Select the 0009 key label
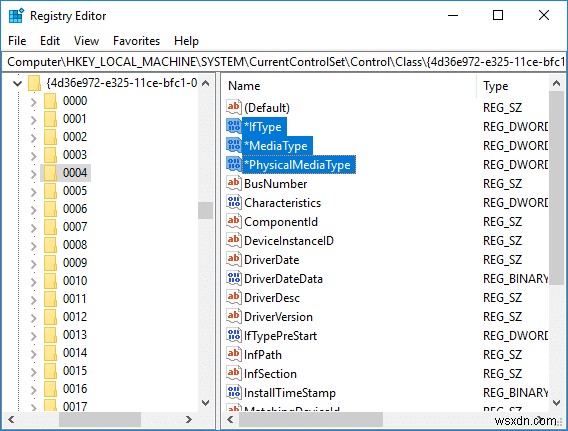 pyautogui.click(x=75, y=263)
